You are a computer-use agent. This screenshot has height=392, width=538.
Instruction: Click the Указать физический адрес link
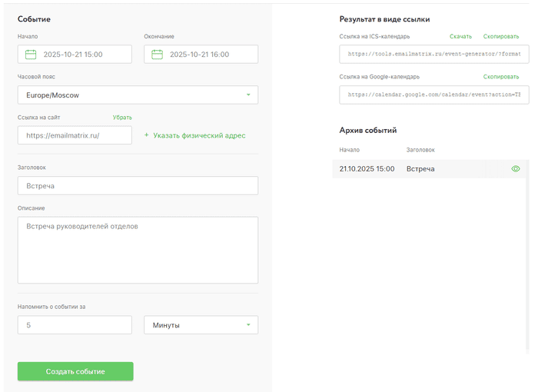tap(199, 135)
